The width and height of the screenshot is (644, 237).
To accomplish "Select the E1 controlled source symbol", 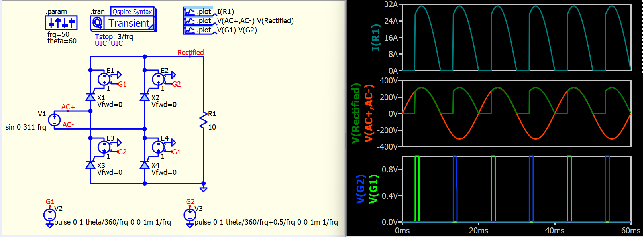I will pyautogui.click(x=104, y=79).
